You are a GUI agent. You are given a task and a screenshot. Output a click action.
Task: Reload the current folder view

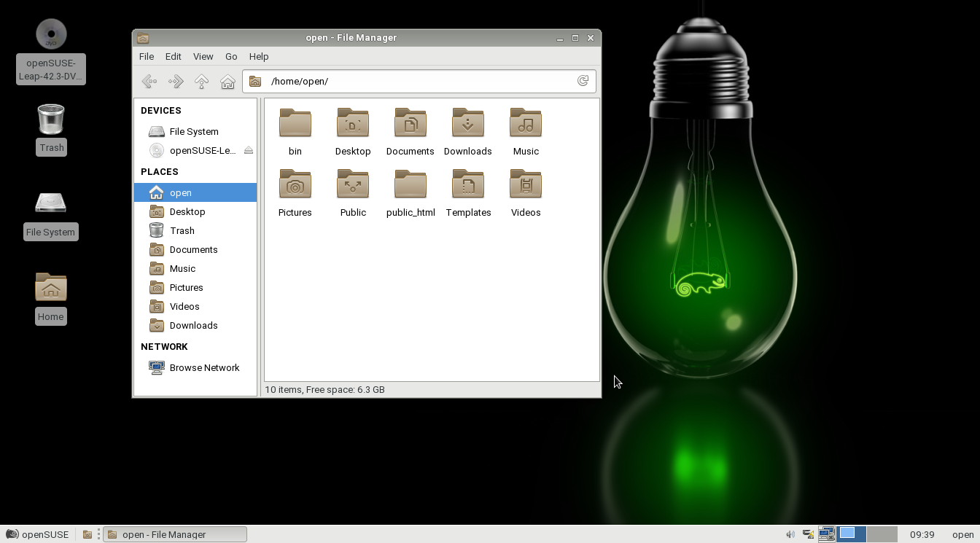(583, 81)
